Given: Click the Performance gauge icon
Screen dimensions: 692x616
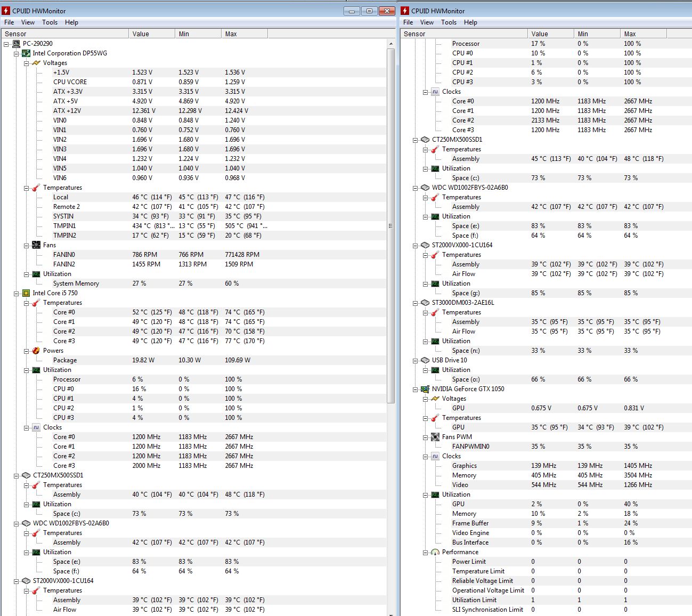Looking at the screenshot, I should (435, 552).
